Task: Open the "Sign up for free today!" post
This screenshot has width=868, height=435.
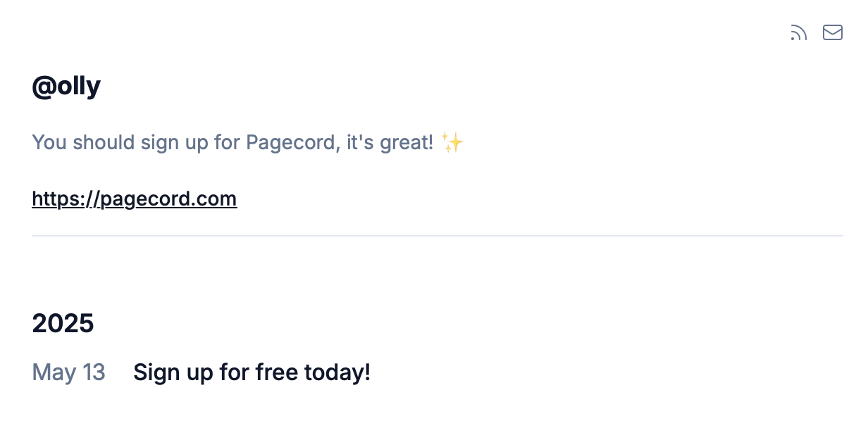Action: coord(252,372)
